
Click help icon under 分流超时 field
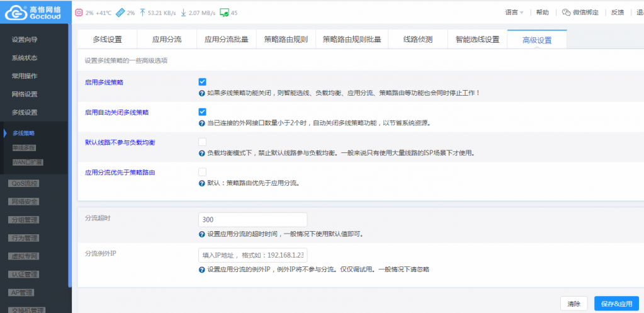(201, 234)
